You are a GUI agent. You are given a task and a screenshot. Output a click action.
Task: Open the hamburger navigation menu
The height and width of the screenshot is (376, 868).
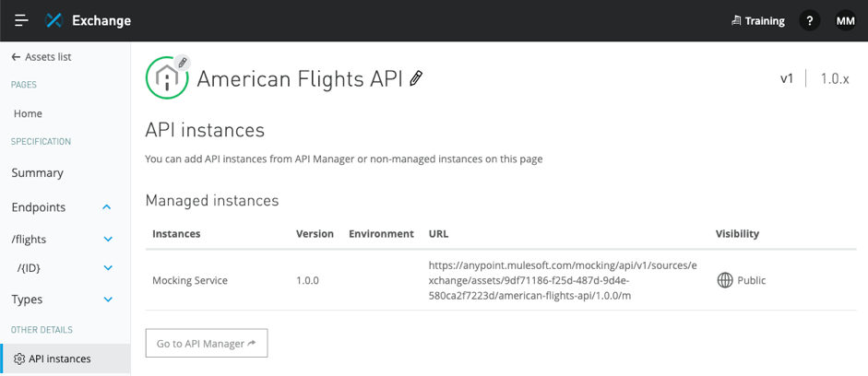[21, 20]
